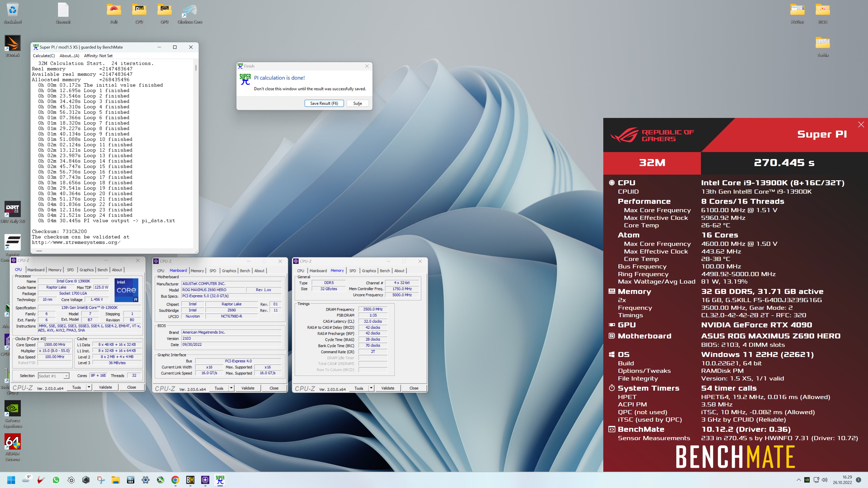
Task: Click the NVIDIA icon in system tray
Action: 807,480
